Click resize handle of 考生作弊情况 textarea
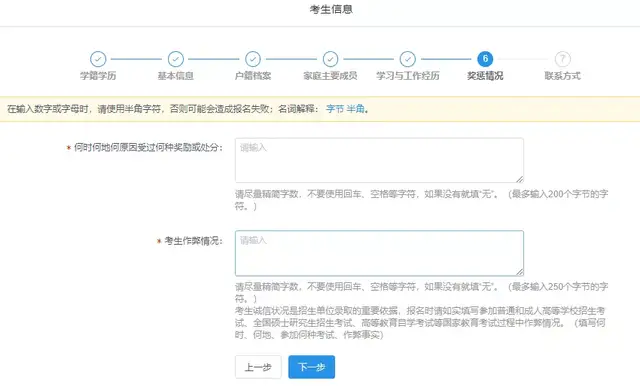The height and width of the screenshot is (390, 640). 520,272
